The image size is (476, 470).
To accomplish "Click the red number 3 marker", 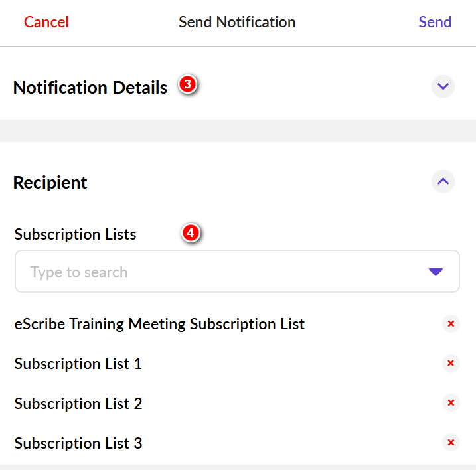I will pos(188,85).
